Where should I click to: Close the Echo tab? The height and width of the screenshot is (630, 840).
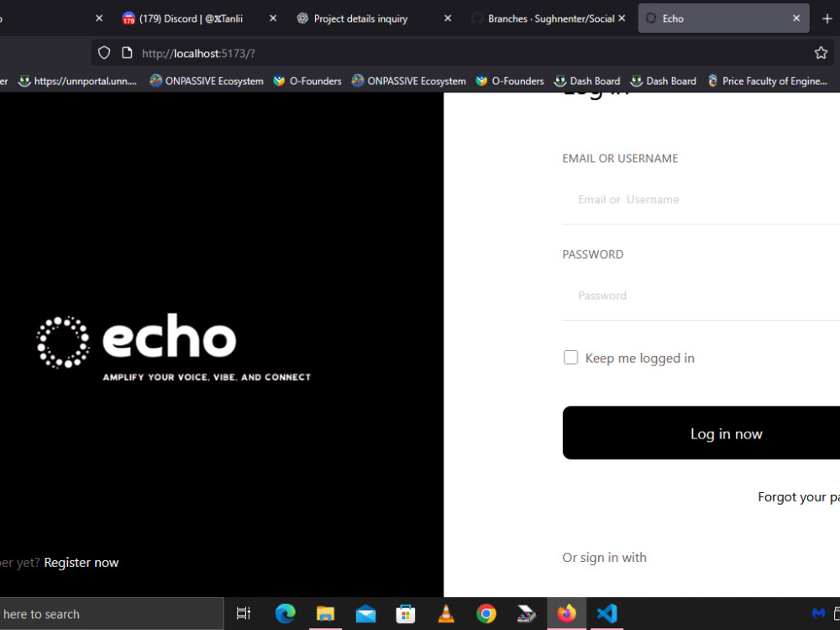click(796, 18)
